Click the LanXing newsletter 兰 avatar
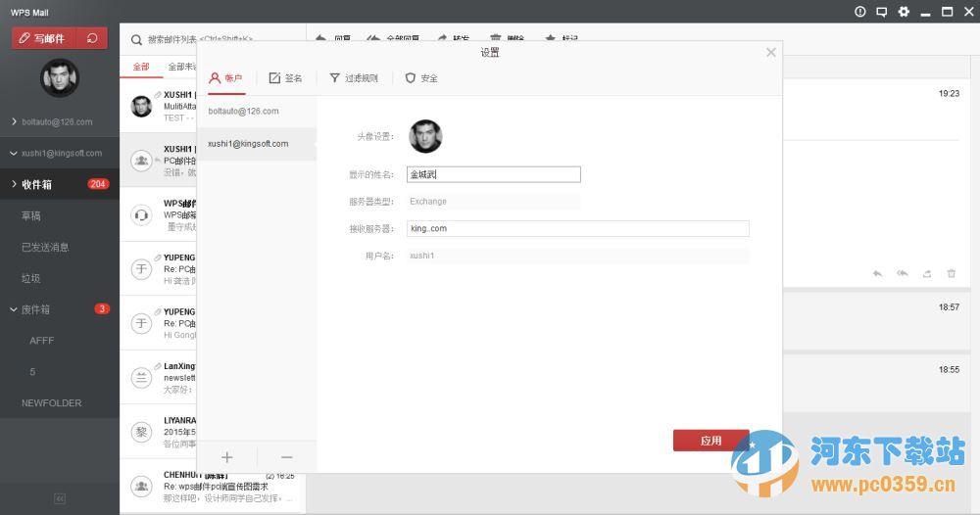Image resolution: width=980 pixels, height=515 pixels. tap(141, 378)
